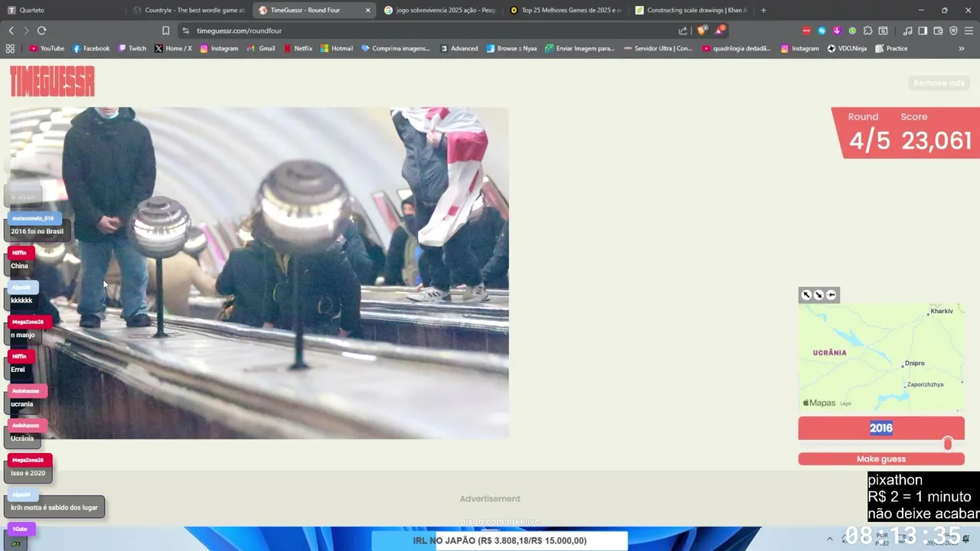Image resolution: width=980 pixels, height=551 pixels.
Task: Open the browser hamburger menu
Action: (969, 31)
